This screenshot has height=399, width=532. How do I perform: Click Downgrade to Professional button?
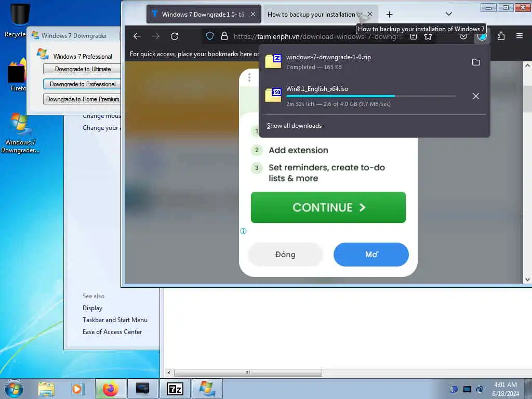(x=82, y=84)
